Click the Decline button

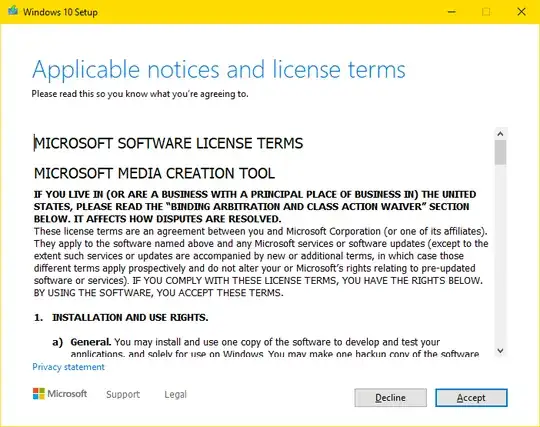391,398
